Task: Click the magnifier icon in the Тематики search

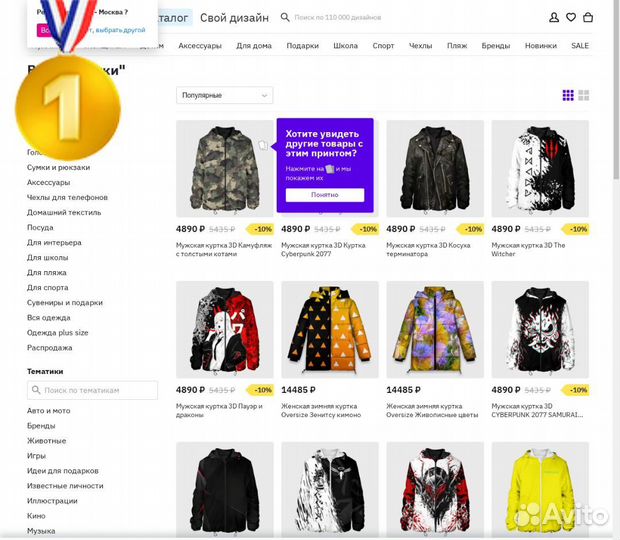Action: (x=36, y=390)
